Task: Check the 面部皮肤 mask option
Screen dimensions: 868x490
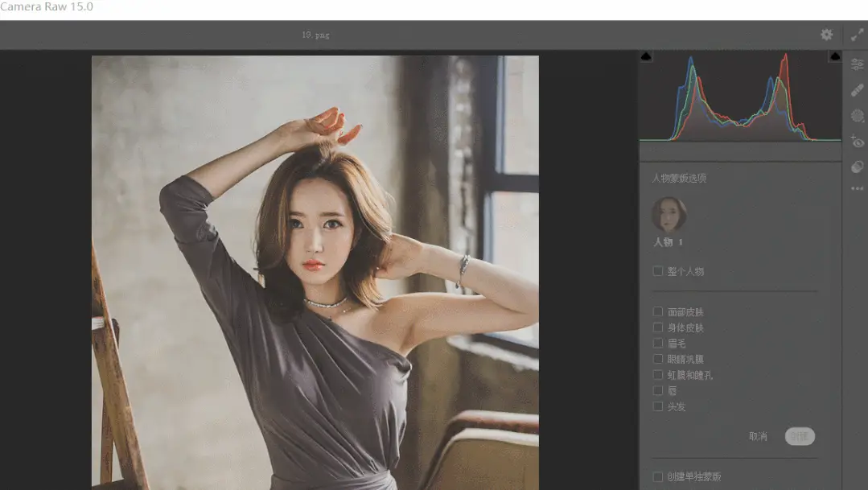Action: click(x=658, y=311)
